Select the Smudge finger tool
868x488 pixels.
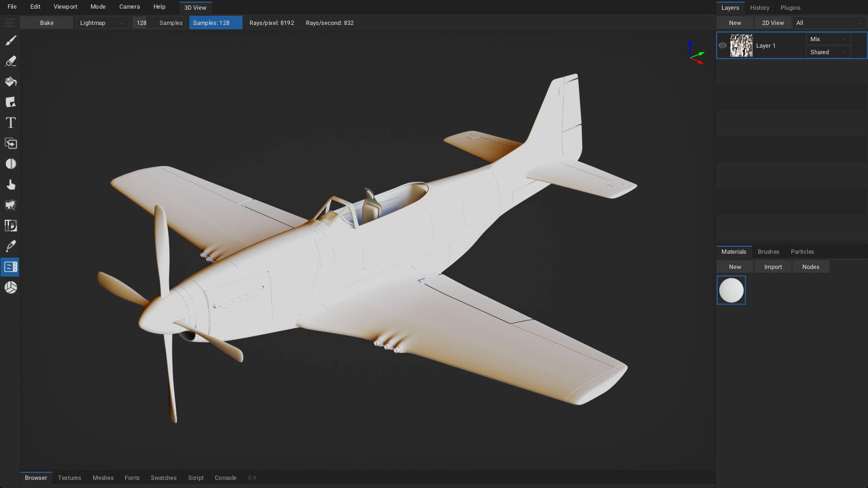tap(11, 185)
